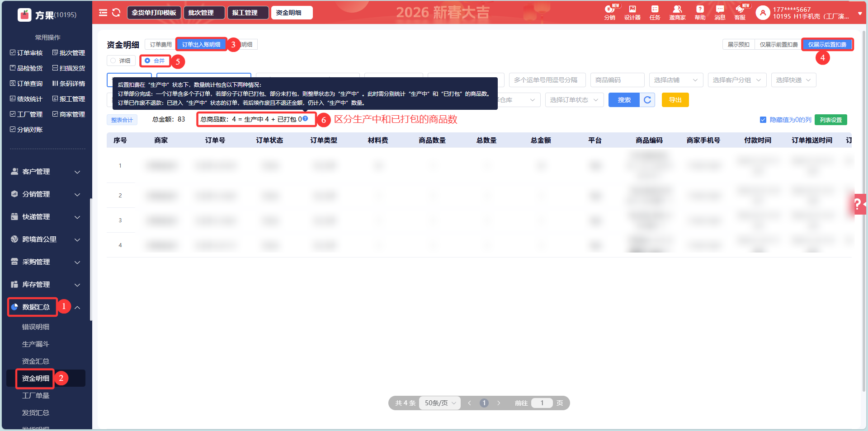
Task: Click the 整表合计 button
Action: click(122, 120)
